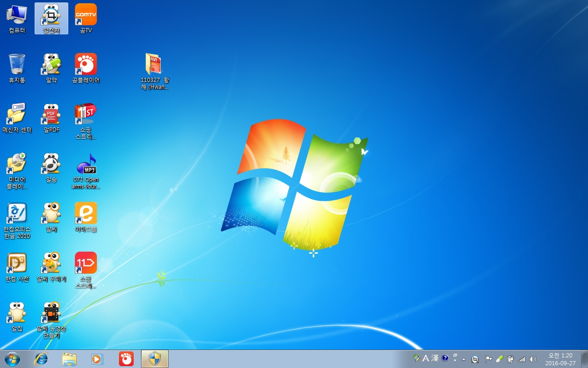Select the 110327 황해 AVI folder
Viewport: 588px width, 368px height.
click(154, 65)
